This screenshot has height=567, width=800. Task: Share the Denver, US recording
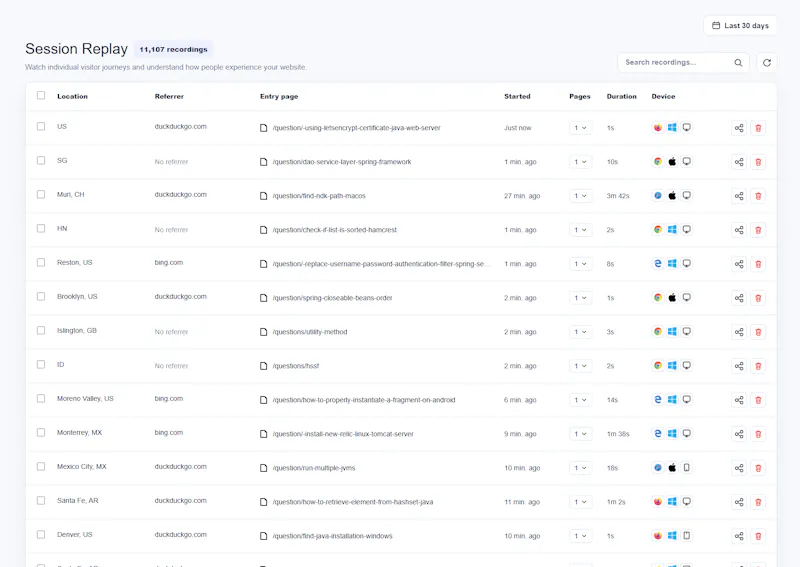tap(739, 536)
